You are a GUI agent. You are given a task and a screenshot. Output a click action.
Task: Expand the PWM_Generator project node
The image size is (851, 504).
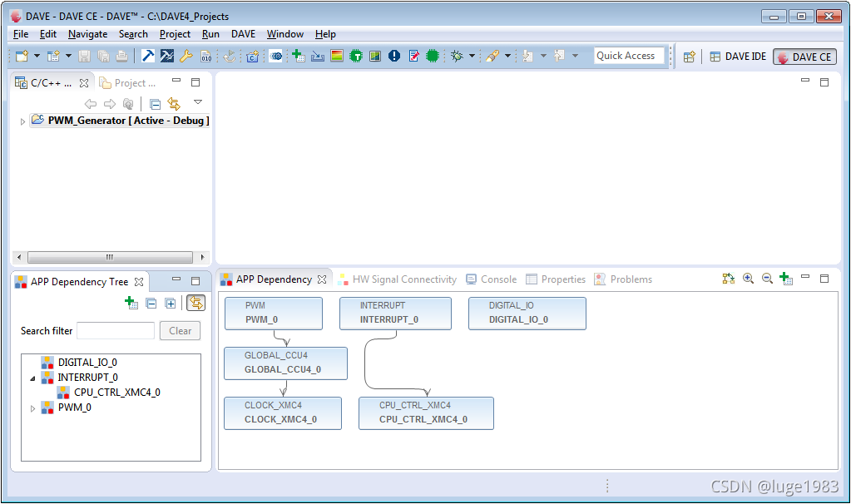click(x=22, y=121)
